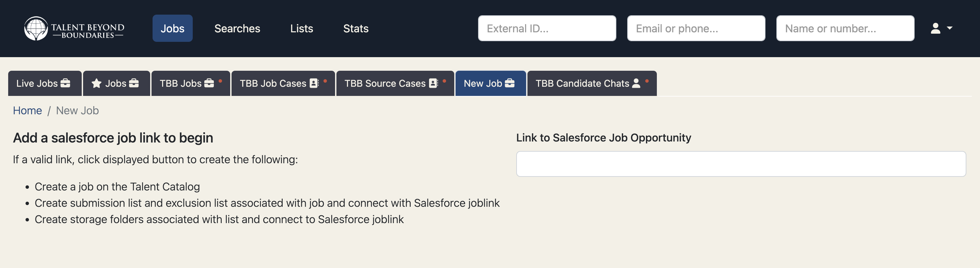The image size is (980, 268).
Task: Focus the Name or number search field
Action: coord(845,29)
